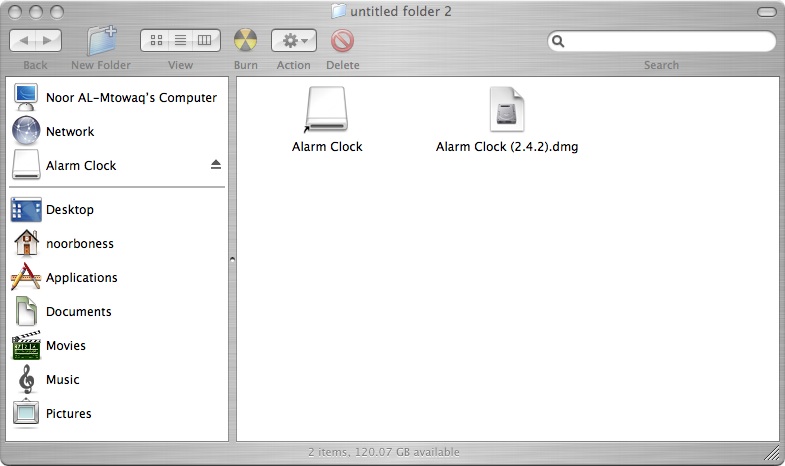Viewport: 785px width, 466px height.
Task: Go back using the left arrow button
Action: pos(23,41)
